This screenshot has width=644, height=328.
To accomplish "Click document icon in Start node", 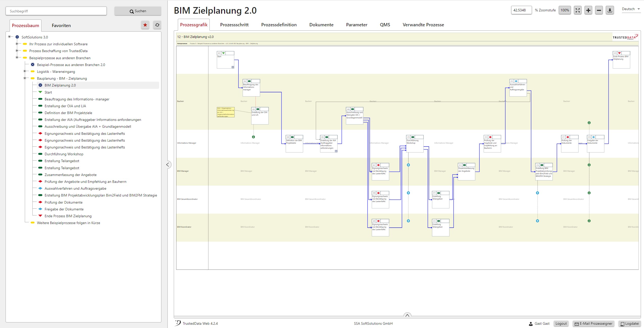I will [x=233, y=67].
